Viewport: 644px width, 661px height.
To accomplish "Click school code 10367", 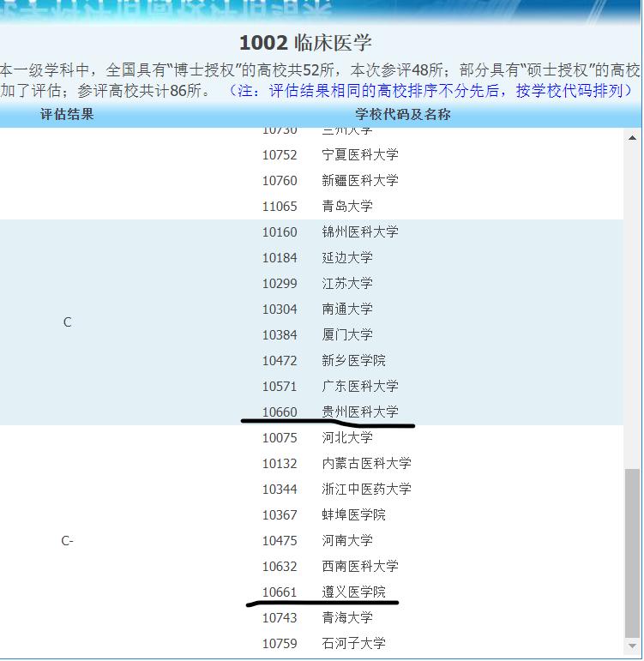I will point(280,515).
